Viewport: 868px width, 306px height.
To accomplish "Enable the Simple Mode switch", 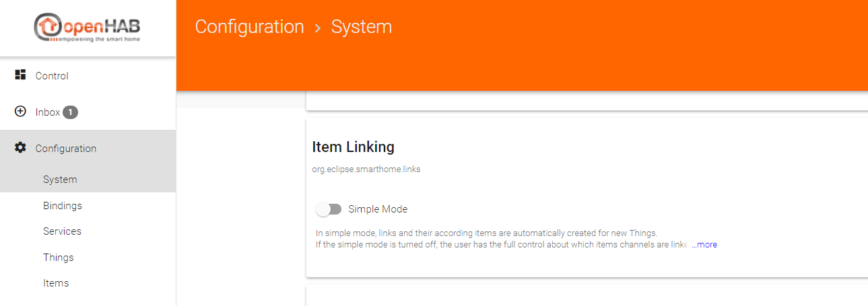I will coord(329,209).
